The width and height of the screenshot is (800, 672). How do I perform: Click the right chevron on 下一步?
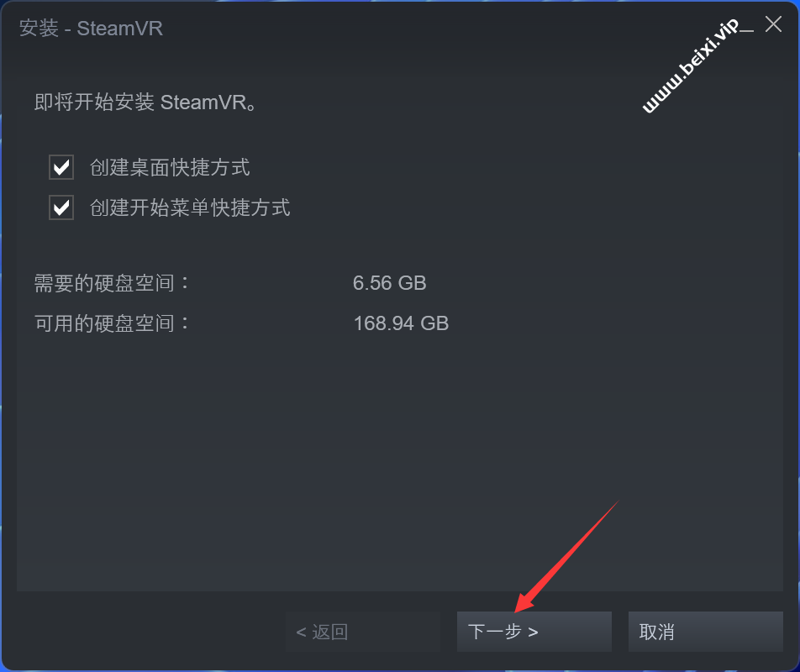point(533,633)
